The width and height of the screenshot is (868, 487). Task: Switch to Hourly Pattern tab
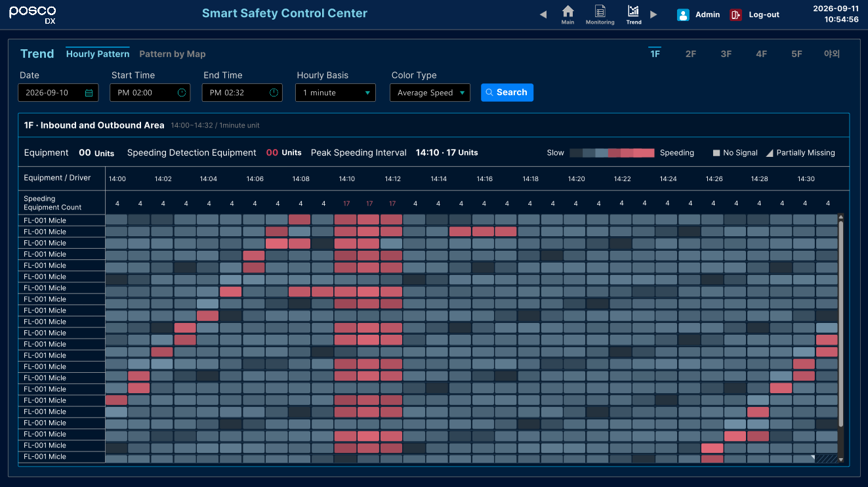click(x=98, y=54)
